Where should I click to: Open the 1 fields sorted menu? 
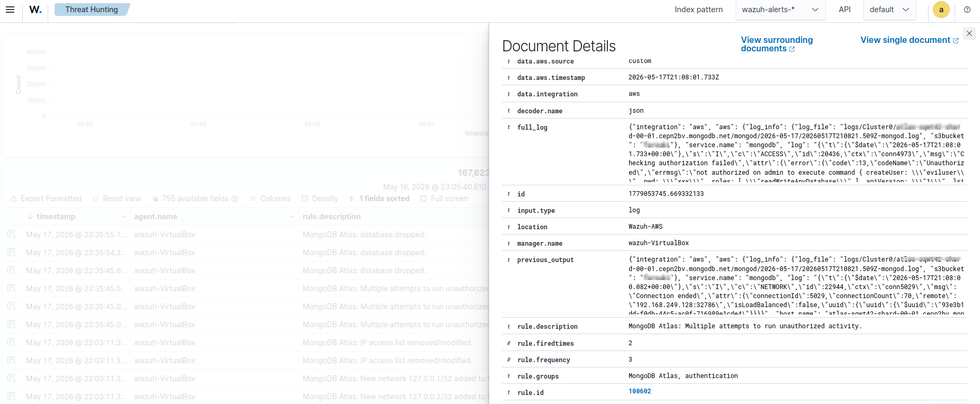(x=379, y=199)
